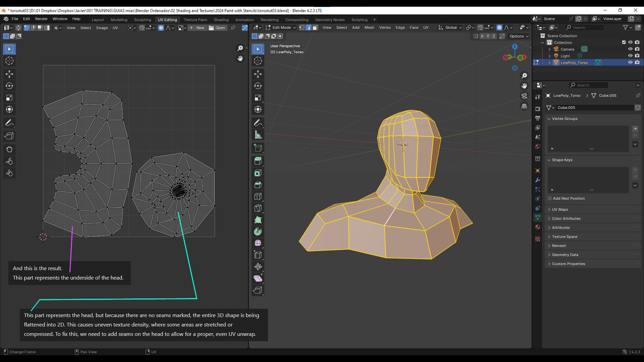
Task: Toggle camera view in 3D viewport
Action: tap(524, 96)
